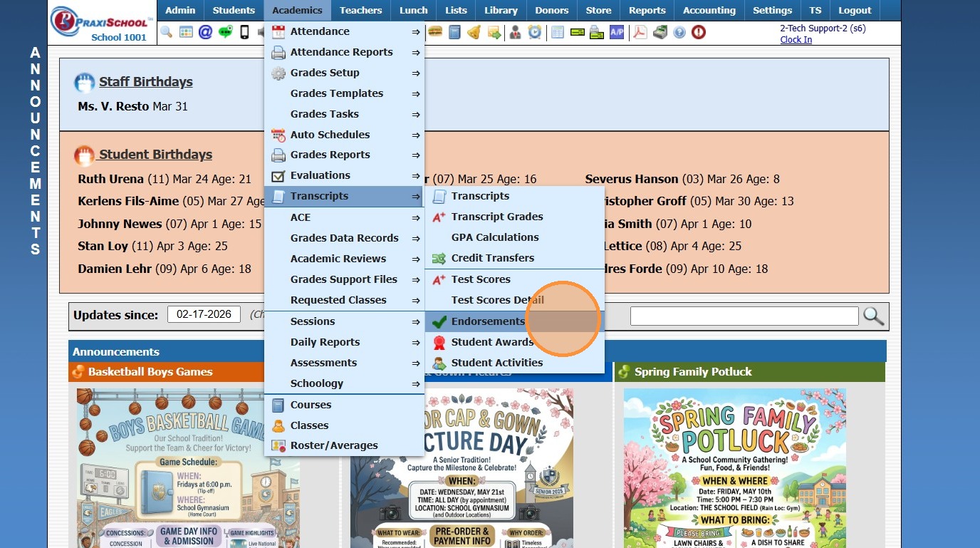Open the Student Birthdays heading link
Viewport: 980px width, 548px height.
(156, 155)
